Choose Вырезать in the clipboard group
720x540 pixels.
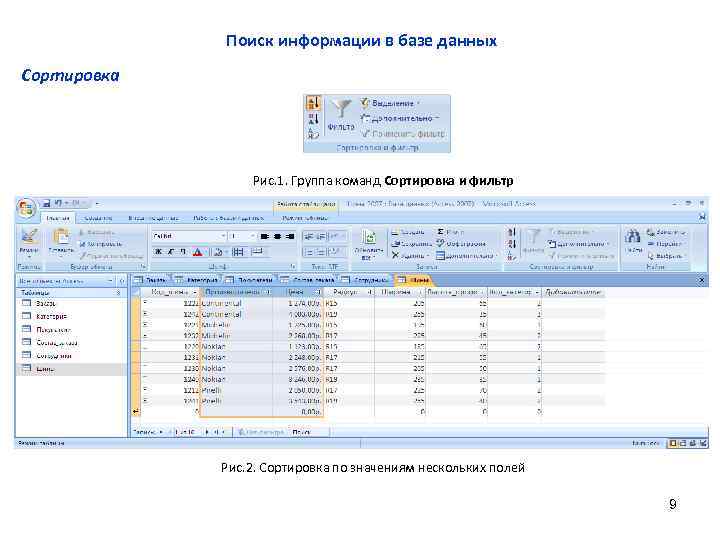pos(97,232)
